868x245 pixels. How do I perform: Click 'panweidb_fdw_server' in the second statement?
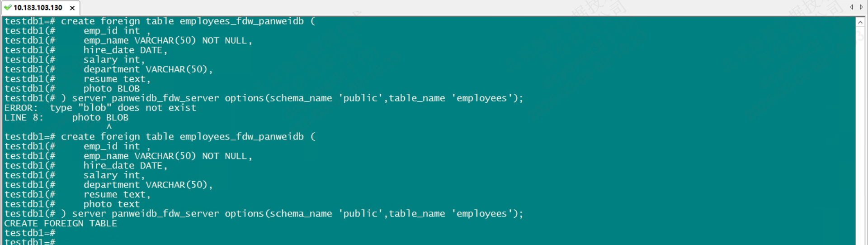pyautogui.click(x=165, y=213)
